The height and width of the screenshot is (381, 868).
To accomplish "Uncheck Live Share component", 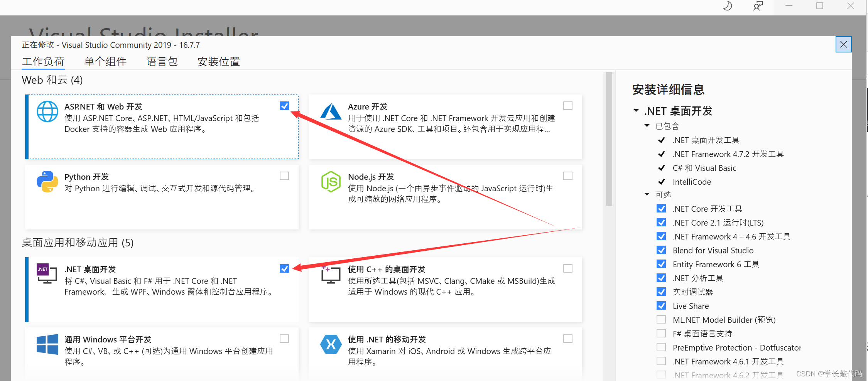I will point(661,306).
